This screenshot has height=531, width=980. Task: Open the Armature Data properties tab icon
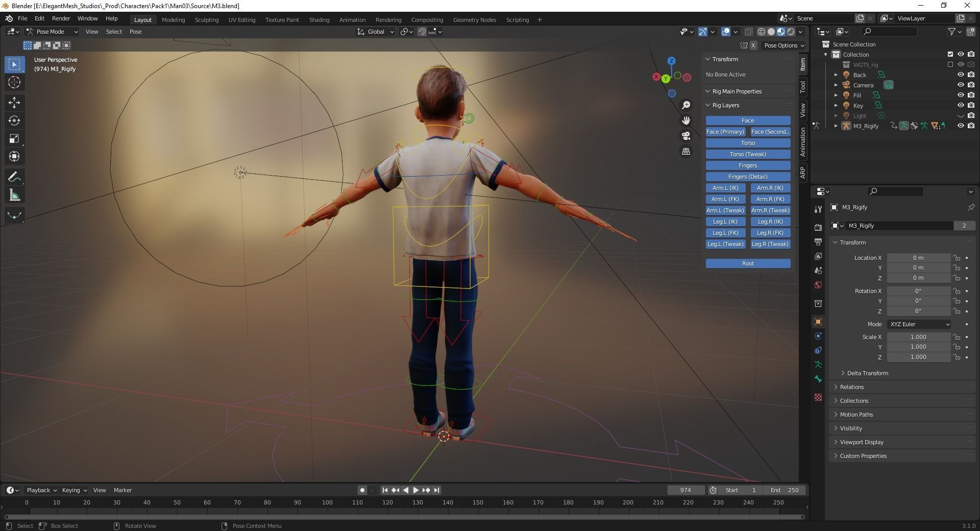(818, 365)
